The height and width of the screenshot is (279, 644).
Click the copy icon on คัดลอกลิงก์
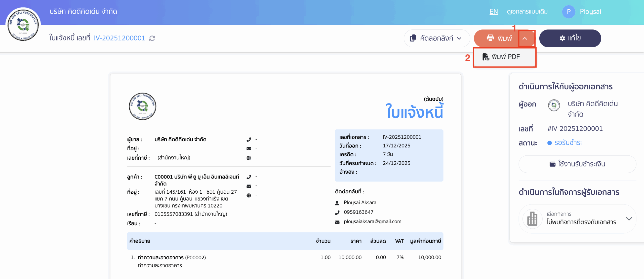pos(413,38)
